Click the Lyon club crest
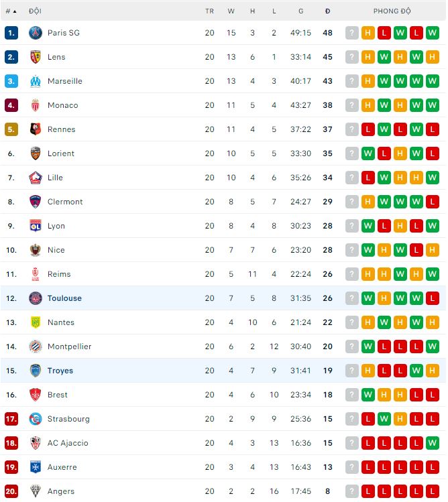The image size is (448, 502). click(x=36, y=226)
